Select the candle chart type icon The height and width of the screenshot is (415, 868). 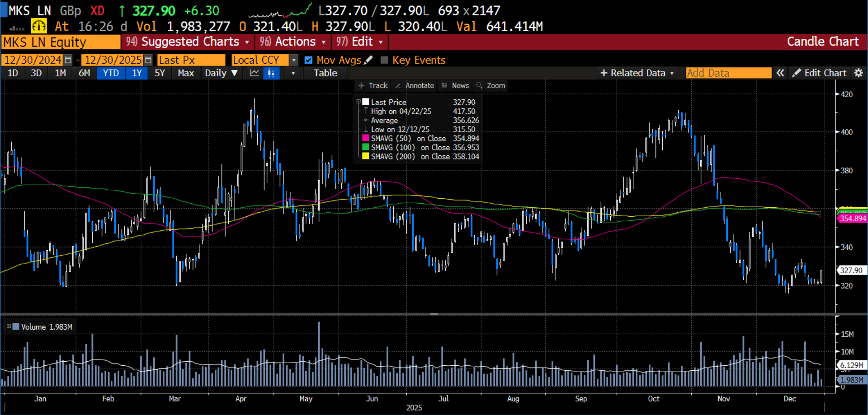271,73
